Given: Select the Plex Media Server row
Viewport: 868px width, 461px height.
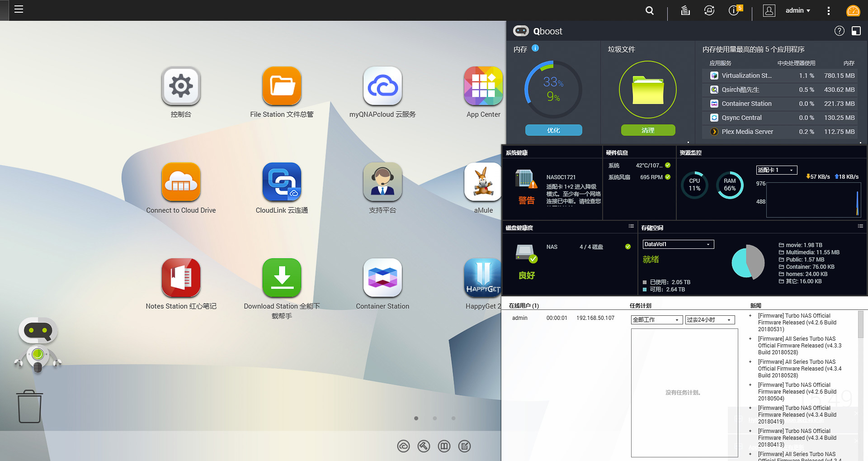Looking at the screenshot, I should click(779, 132).
